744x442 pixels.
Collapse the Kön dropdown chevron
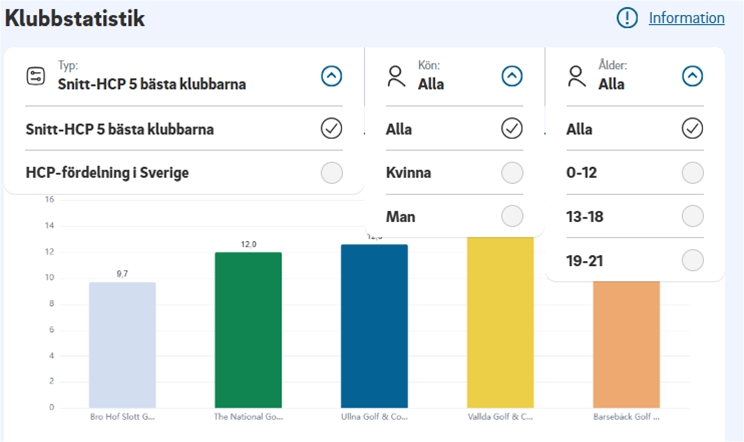click(512, 76)
